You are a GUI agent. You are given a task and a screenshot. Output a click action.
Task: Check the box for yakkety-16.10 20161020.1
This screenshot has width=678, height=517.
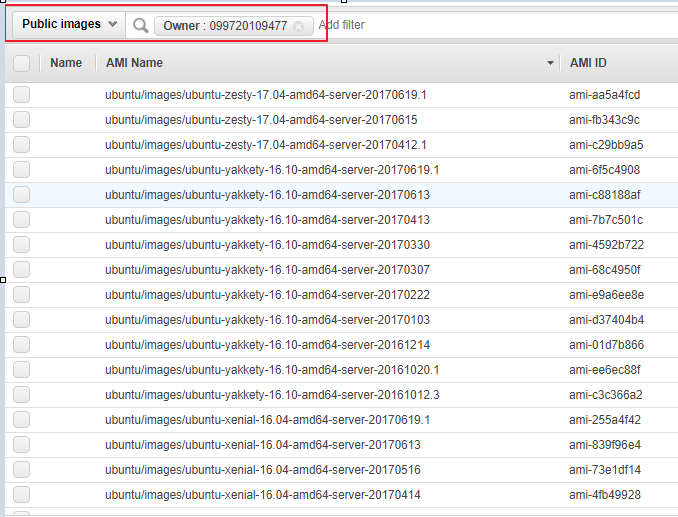21,370
